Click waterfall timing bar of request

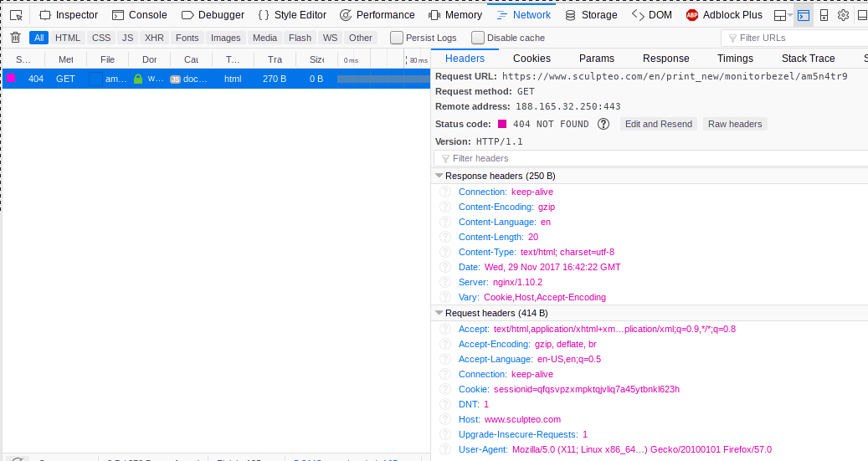pos(383,79)
